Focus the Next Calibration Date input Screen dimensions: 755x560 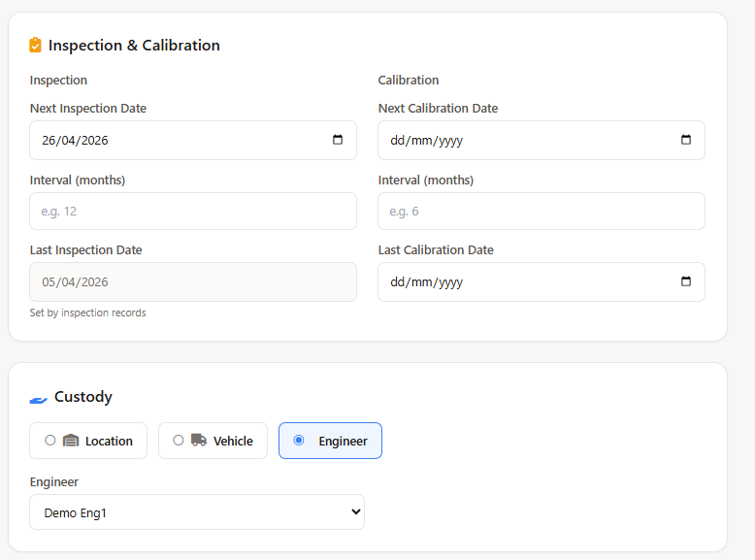tap(542, 140)
